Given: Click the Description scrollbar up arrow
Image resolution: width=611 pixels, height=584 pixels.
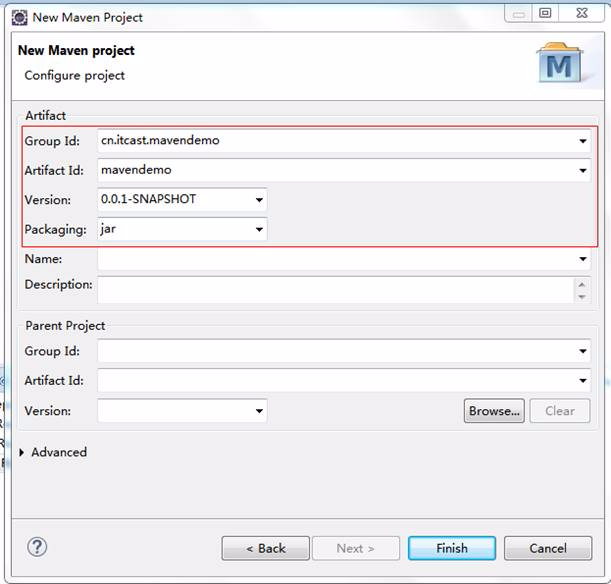Looking at the screenshot, I should [x=582, y=284].
